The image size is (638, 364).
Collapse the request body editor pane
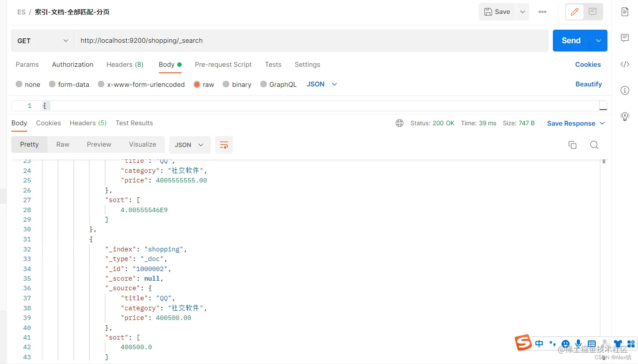coord(603,106)
